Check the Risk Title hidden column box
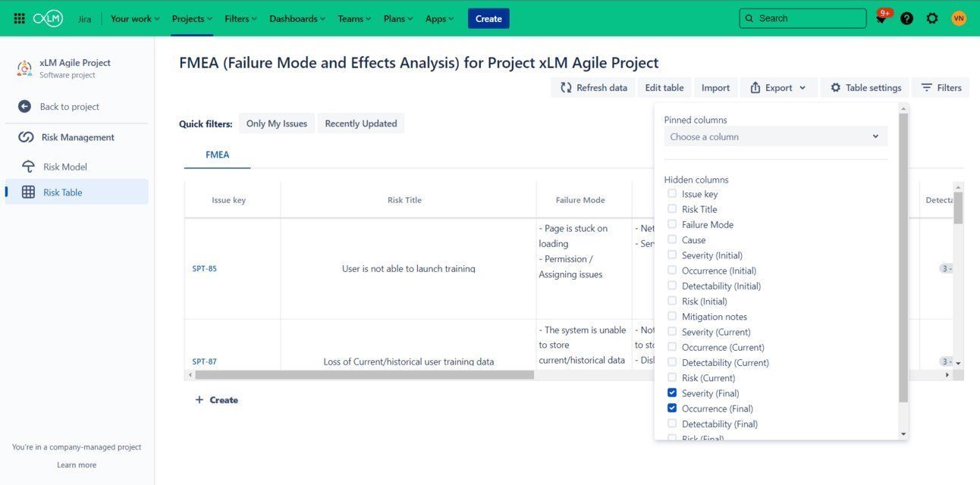This screenshot has width=980, height=485. coord(672,208)
